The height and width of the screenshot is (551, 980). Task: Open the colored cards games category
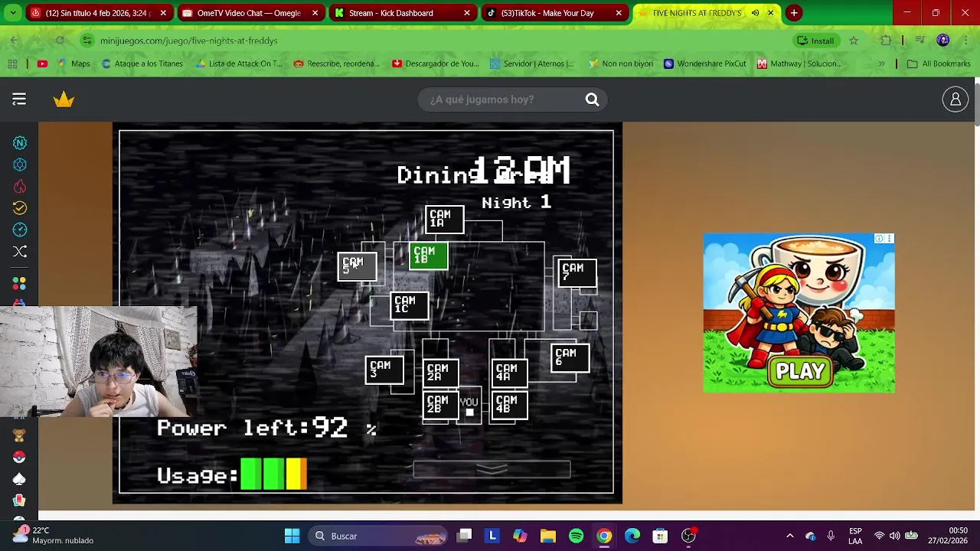[x=20, y=500]
